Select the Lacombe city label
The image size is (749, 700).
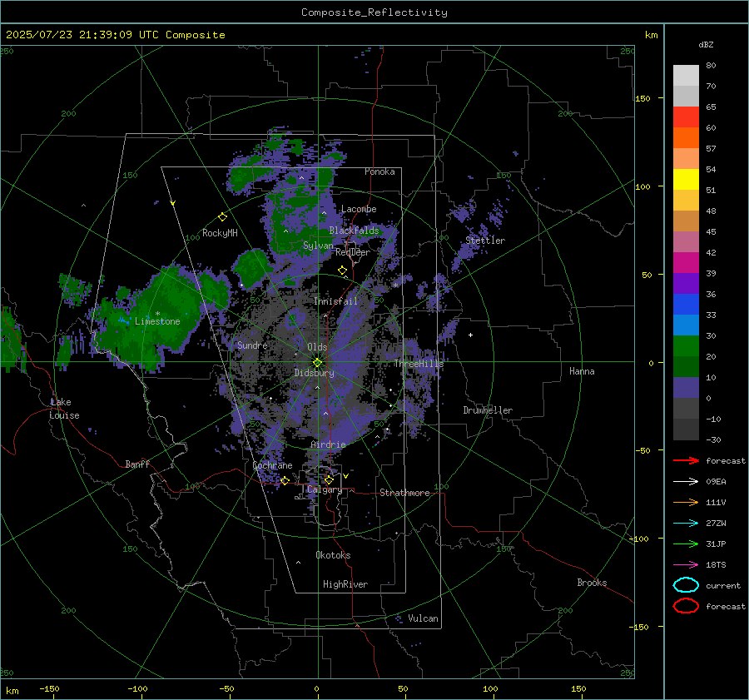[x=359, y=209]
